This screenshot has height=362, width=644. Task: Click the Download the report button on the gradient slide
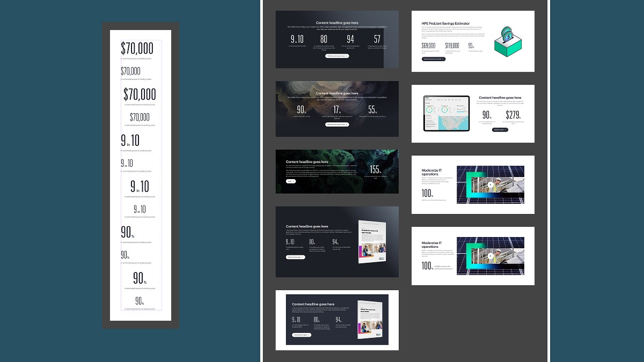click(x=296, y=257)
